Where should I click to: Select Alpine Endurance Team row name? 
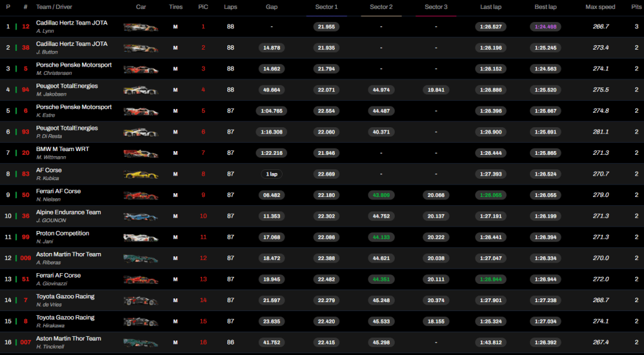pyautogui.click(x=69, y=212)
